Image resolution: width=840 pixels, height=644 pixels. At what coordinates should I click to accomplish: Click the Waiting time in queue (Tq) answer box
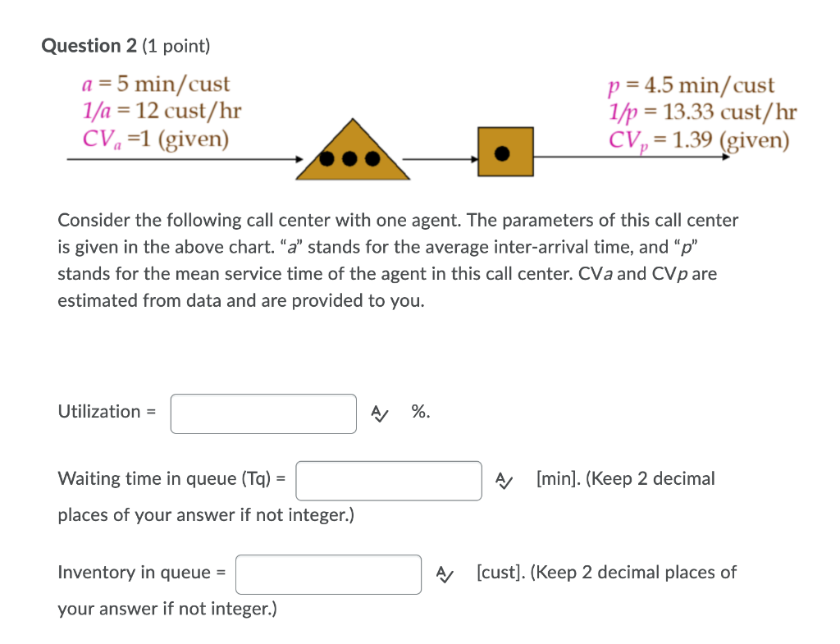388,481
